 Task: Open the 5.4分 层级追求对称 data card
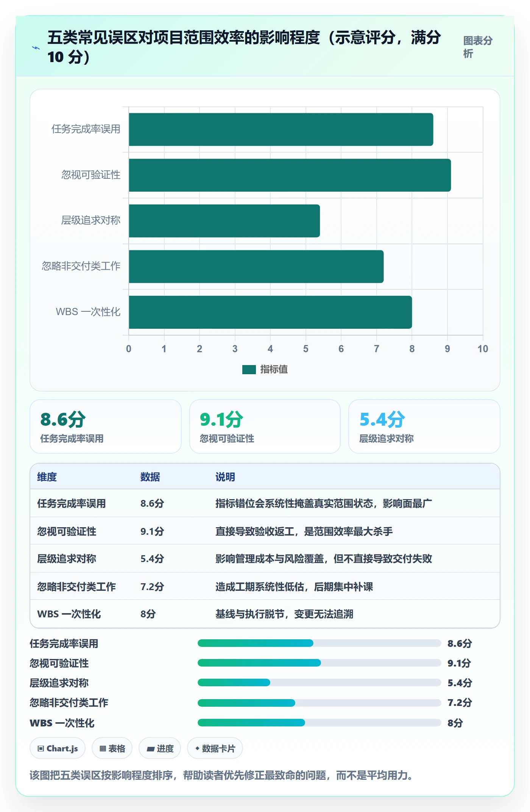click(424, 426)
